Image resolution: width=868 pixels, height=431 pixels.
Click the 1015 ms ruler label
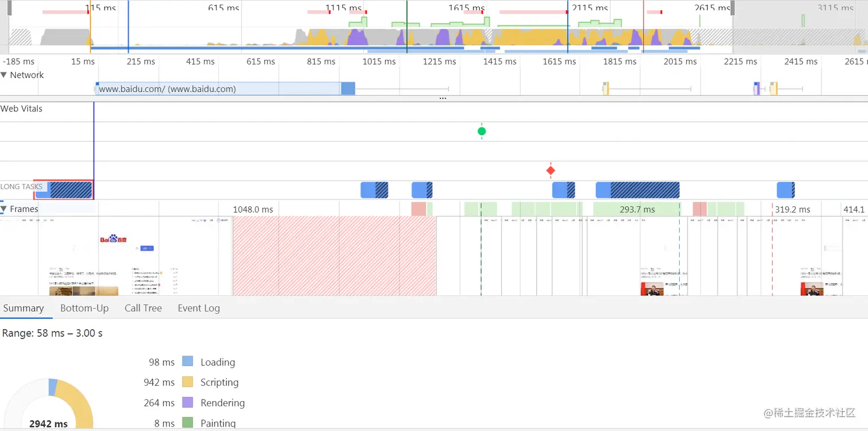point(379,61)
